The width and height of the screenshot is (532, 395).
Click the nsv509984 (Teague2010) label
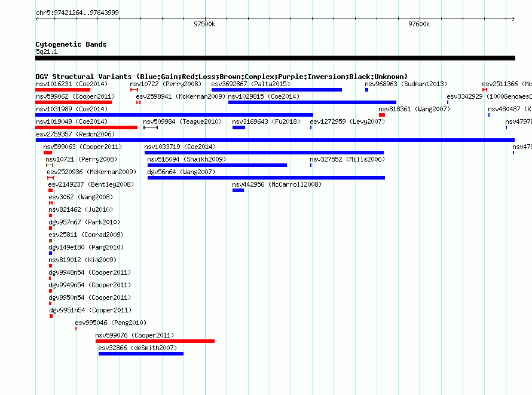click(x=182, y=121)
